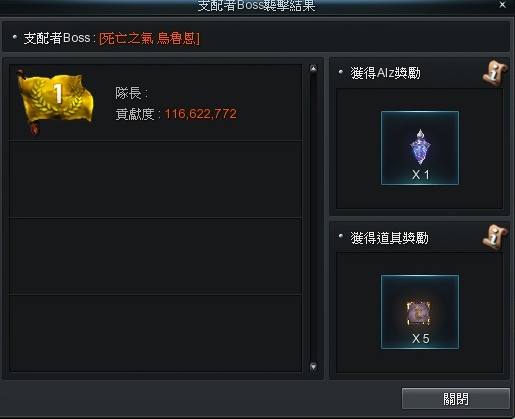This screenshot has width=515, height=419.
Task: Click the ranking list scrollbar track
Action: pyautogui.click(x=313, y=218)
